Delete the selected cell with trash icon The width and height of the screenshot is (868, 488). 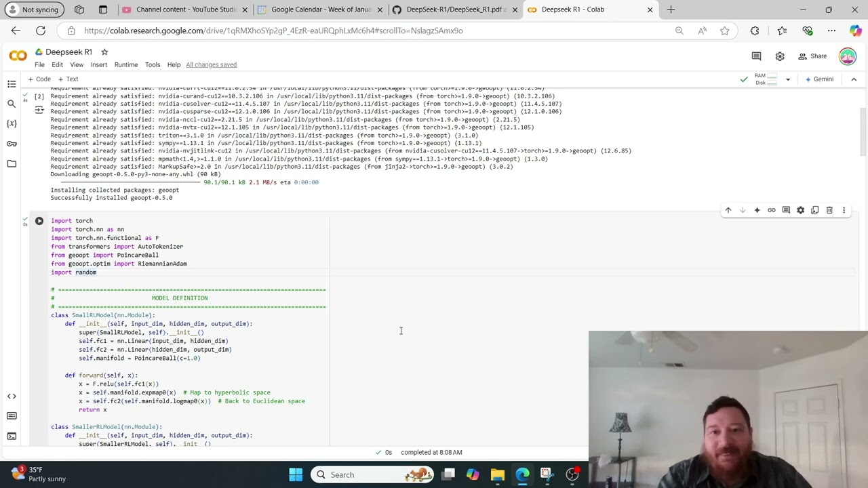pyautogui.click(x=829, y=210)
